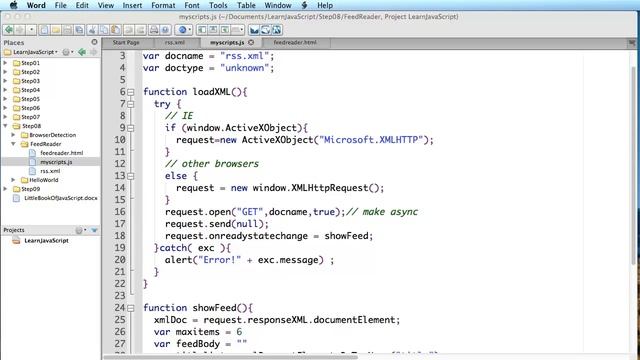Select feedreader.html in the Places tree

pos(61,153)
